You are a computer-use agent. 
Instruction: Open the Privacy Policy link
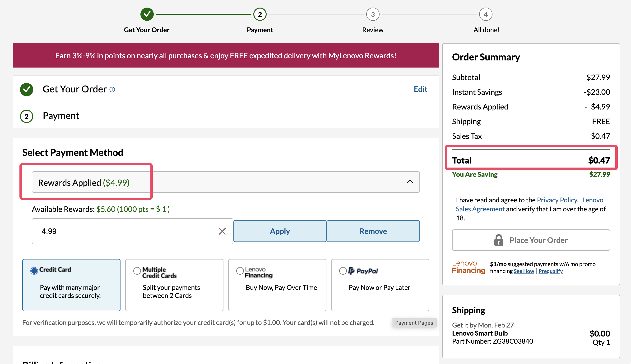(x=557, y=200)
